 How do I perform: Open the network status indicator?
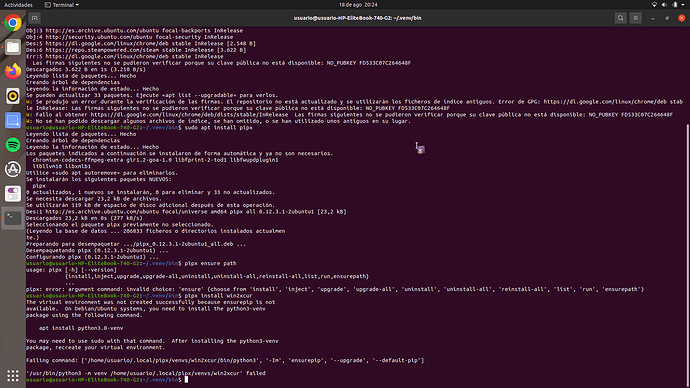[x=654, y=5]
